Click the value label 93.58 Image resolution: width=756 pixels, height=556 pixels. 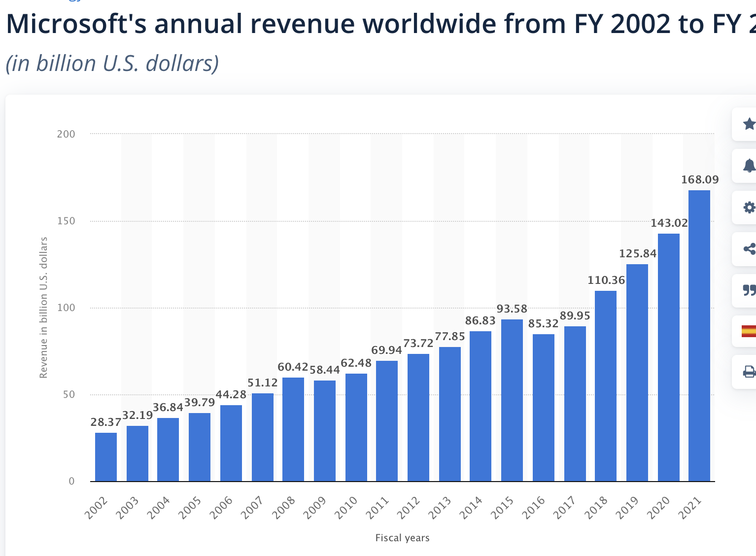click(512, 309)
